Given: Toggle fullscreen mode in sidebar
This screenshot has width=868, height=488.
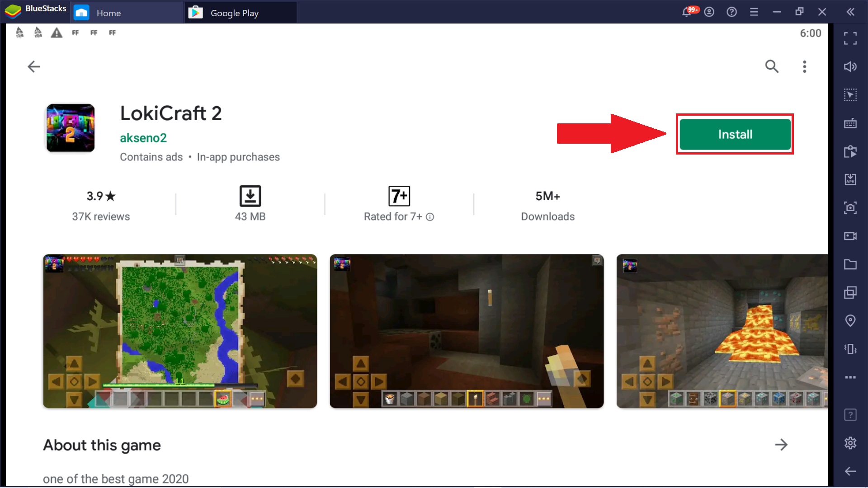Looking at the screenshot, I should coord(850,38).
